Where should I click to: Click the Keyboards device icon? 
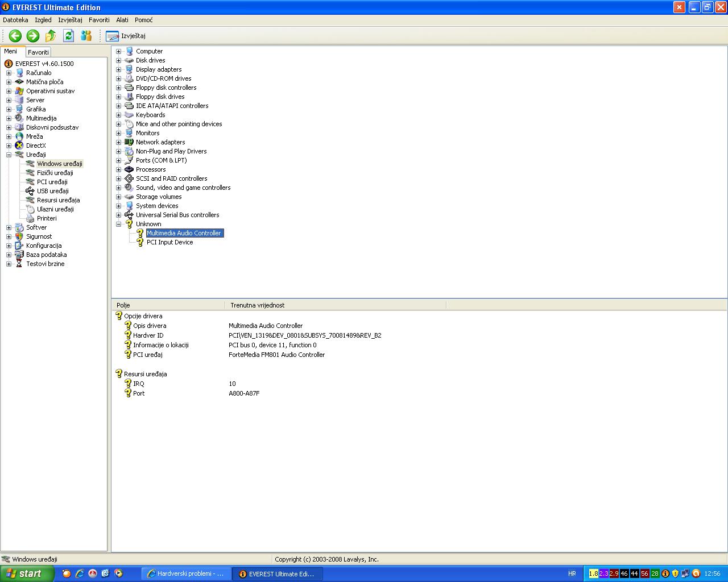[129, 115]
